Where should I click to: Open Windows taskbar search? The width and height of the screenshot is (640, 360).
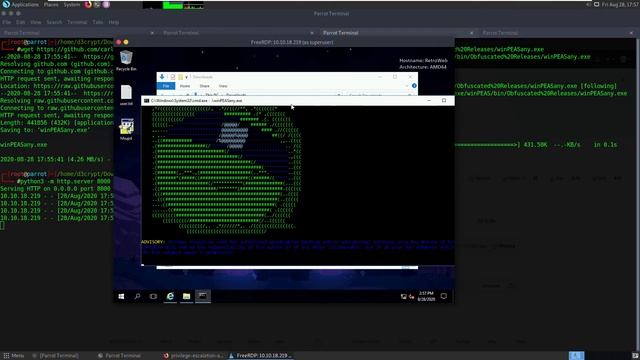(x=137, y=296)
